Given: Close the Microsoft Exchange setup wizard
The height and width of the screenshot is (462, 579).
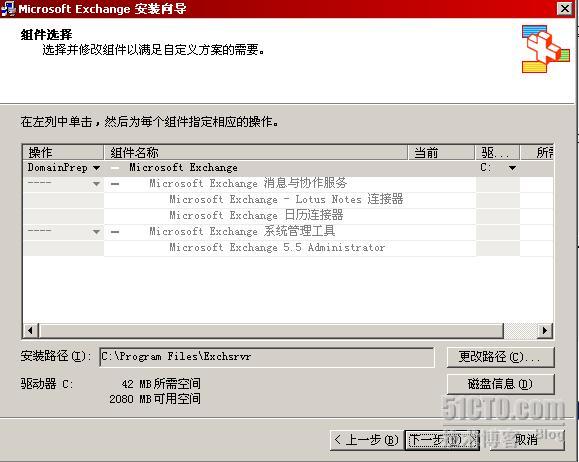Looking at the screenshot, I should click(565, 8).
